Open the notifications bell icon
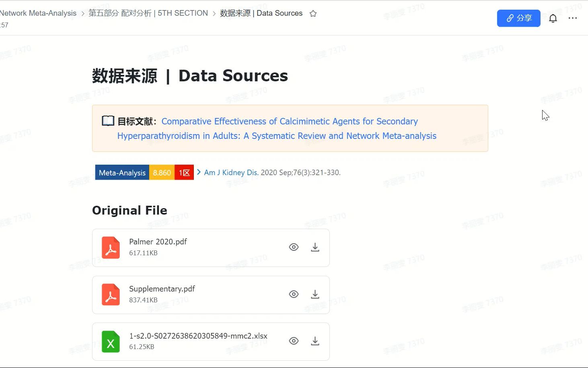Image resolution: width=588 pixels, height=368 pixels. coord(553,19)
